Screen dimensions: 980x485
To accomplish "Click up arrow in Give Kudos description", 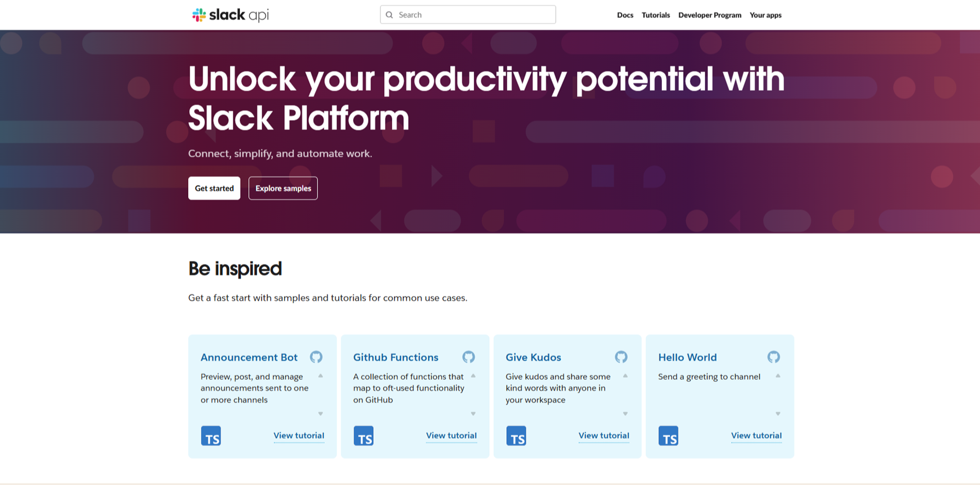I will coord(625,376).
